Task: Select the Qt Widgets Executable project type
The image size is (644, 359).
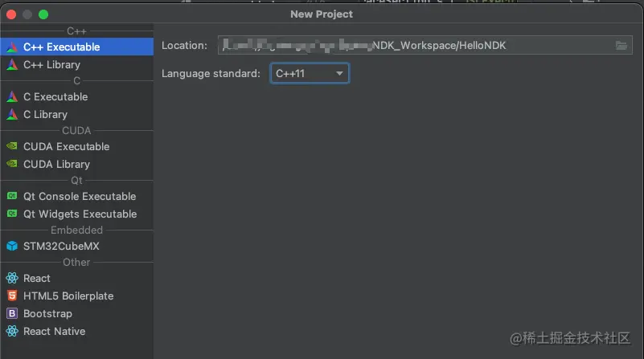Action: (x=77, y=214)
